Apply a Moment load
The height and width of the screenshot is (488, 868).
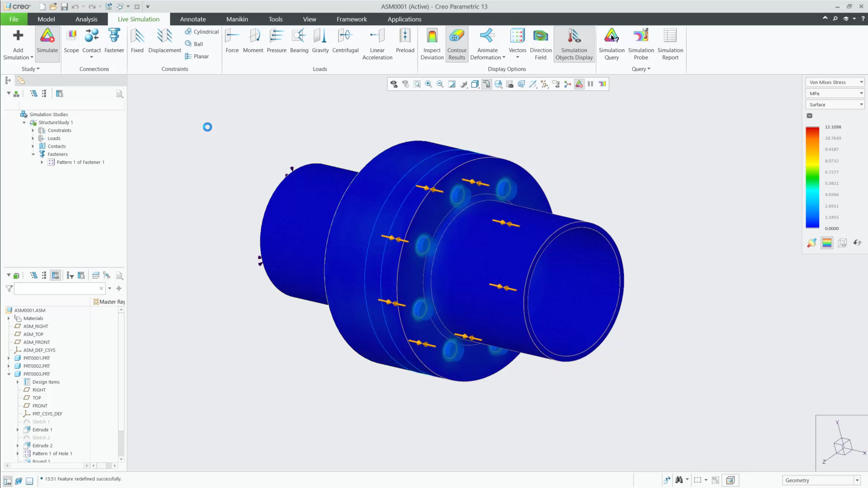253,41
